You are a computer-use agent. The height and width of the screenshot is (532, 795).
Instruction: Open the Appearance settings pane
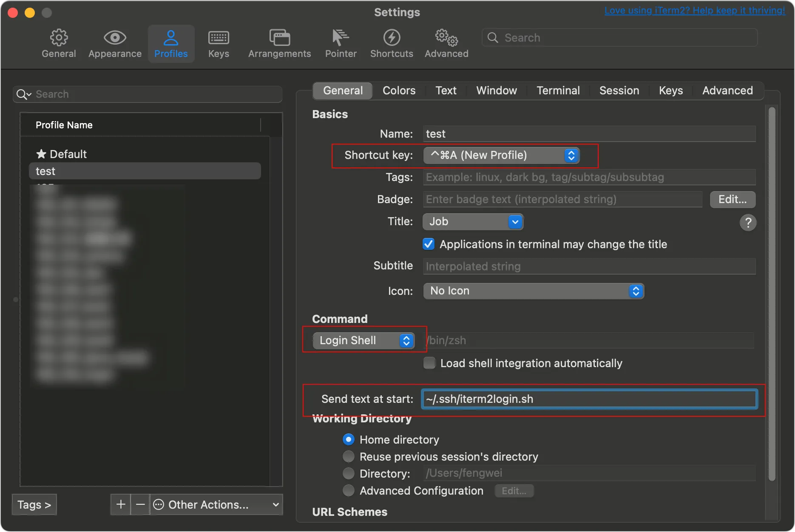tap(115, 43)
